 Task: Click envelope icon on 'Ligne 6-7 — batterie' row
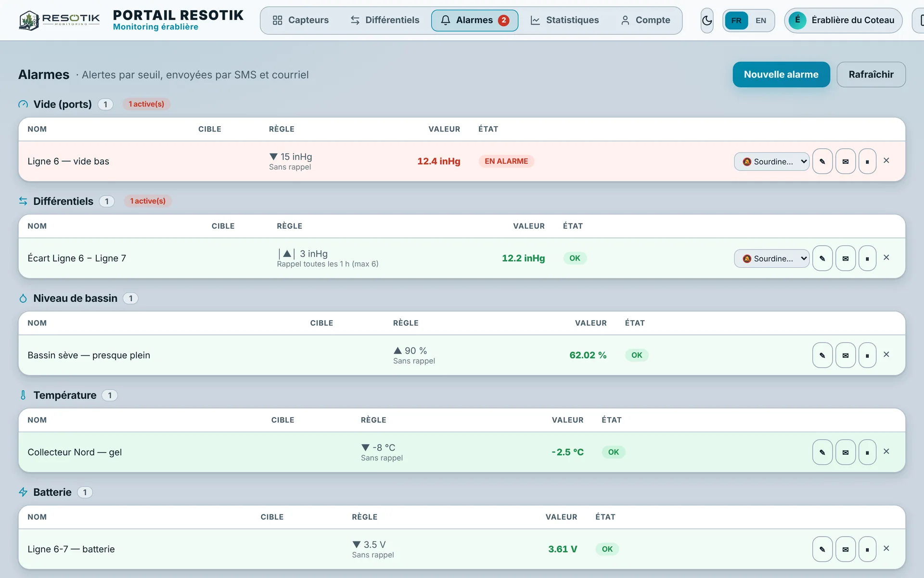[x=845, y=549]
